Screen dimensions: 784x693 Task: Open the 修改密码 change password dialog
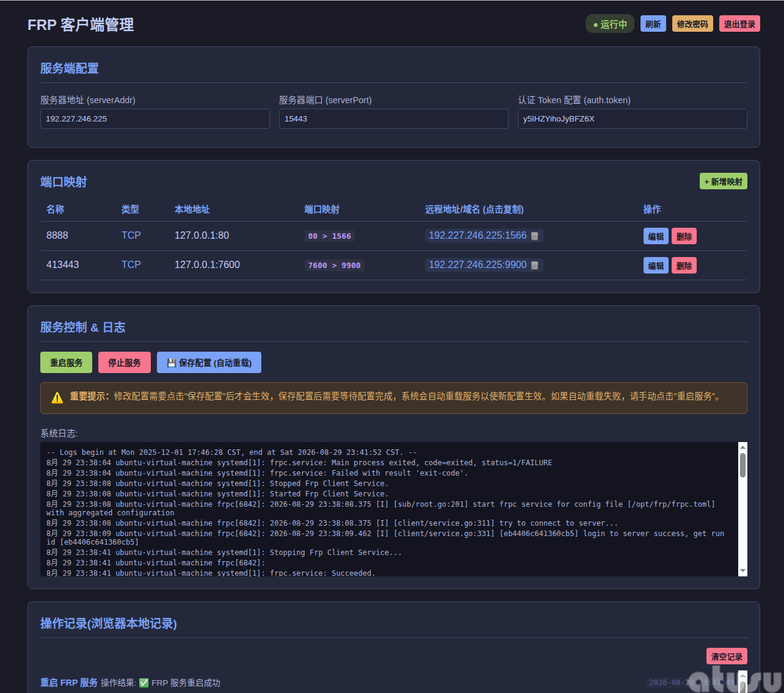692,24
